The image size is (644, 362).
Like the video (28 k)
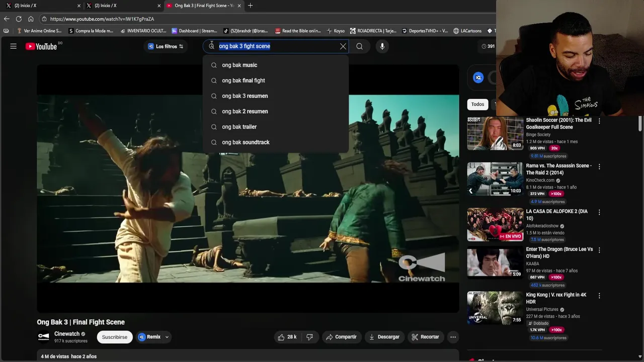287,337
